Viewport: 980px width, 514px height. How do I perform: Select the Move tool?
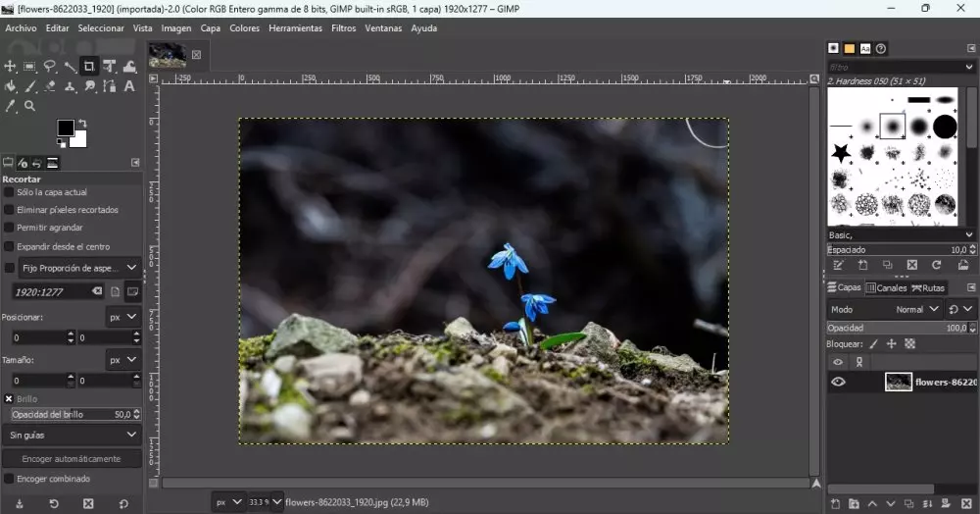(x=10, y=67)
